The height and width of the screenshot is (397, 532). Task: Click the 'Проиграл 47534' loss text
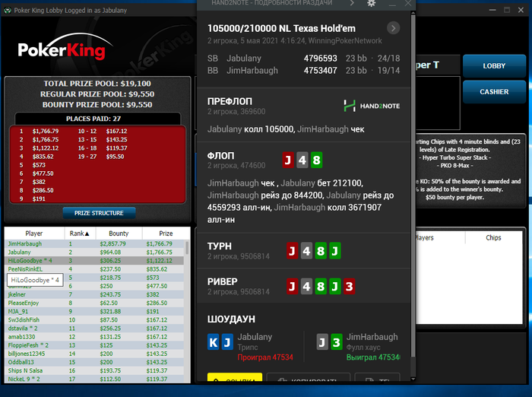click(265, 357)
